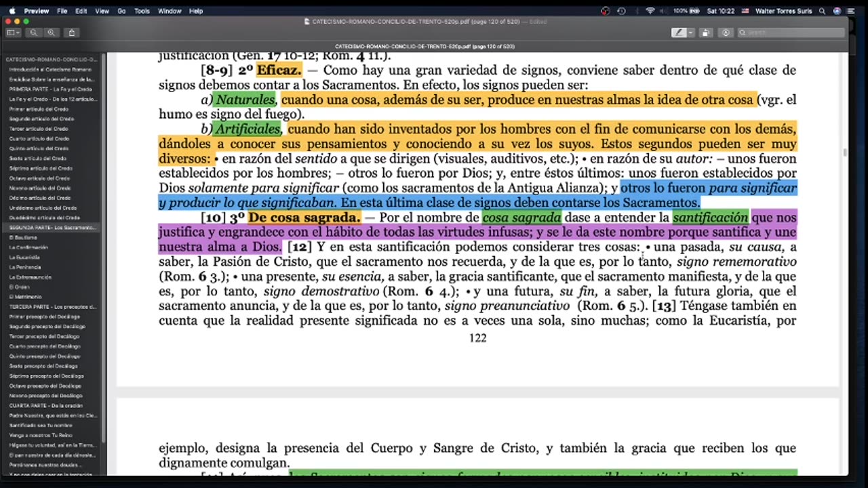Click the sidebar vertical scrollbar
Viewport: 868px width, 488px height.
103,249
